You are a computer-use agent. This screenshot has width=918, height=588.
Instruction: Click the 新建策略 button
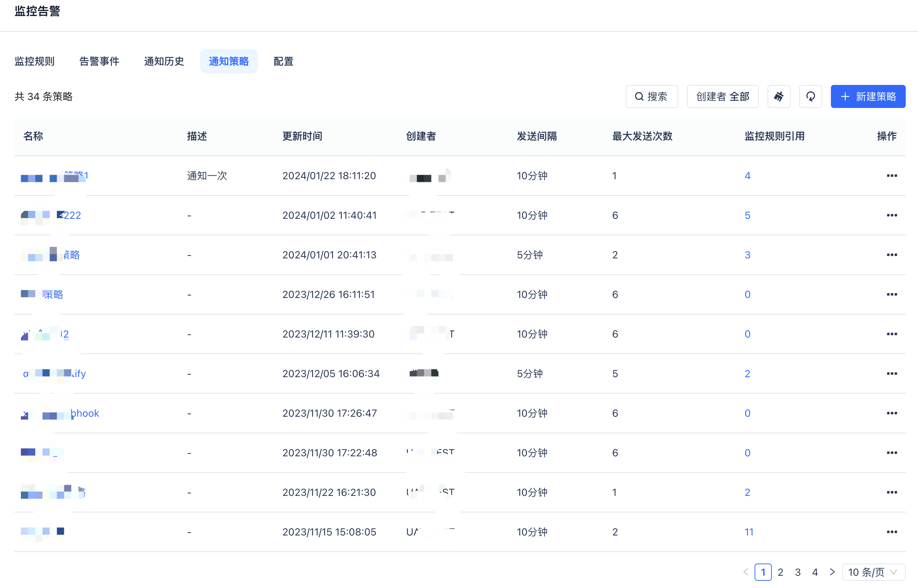(x=868, y=96)
